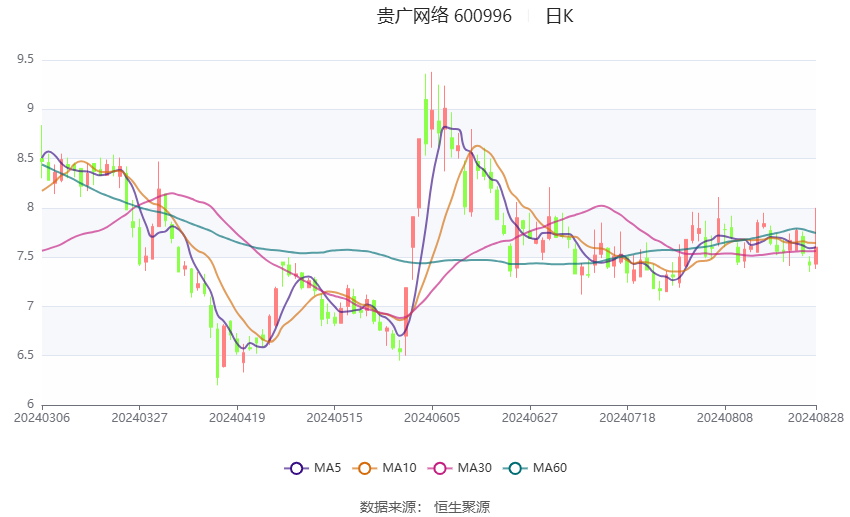The image size is (850, 517).
Task: Toggle the MA60 legend entry
Action: point(535,468)
